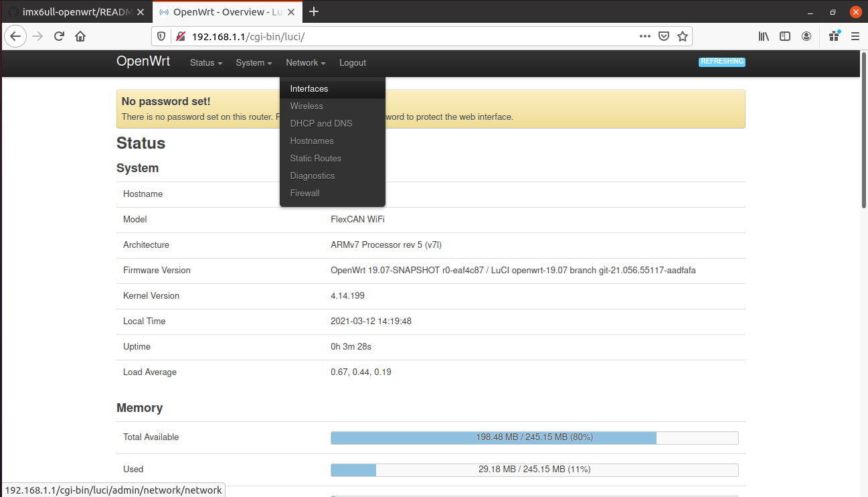Click the No password set! heading
868x497 pixels.
[x=166, y=101]
